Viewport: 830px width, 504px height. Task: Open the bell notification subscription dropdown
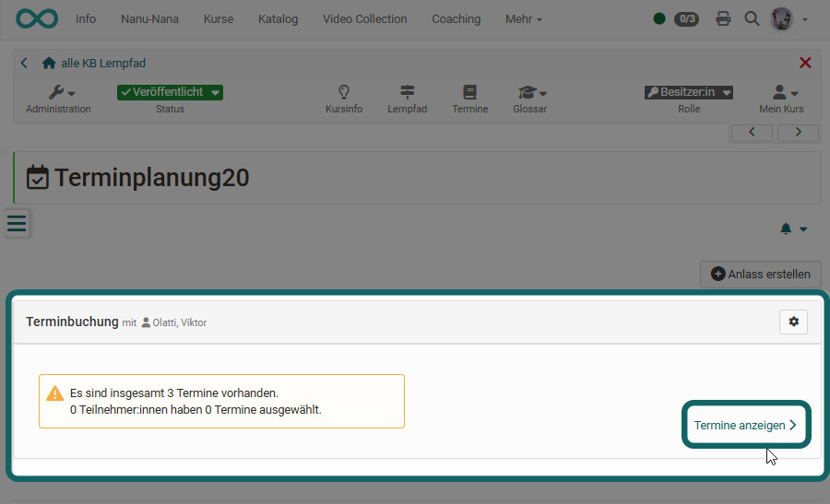[x=793, y=229]
